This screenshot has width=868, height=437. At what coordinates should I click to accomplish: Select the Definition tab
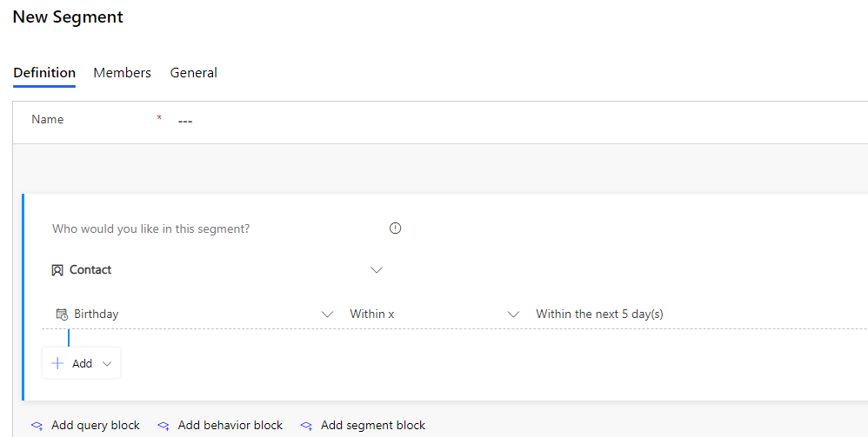44,72
